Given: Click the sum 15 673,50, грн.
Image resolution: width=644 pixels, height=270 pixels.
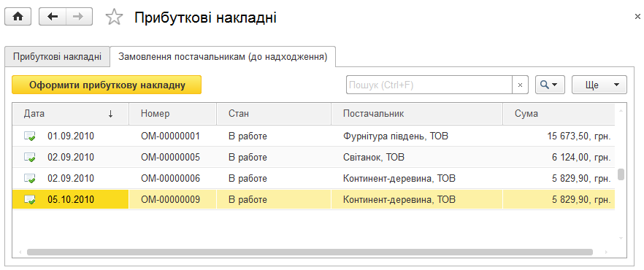Looking at the screenshot, I should pos(579,136).
